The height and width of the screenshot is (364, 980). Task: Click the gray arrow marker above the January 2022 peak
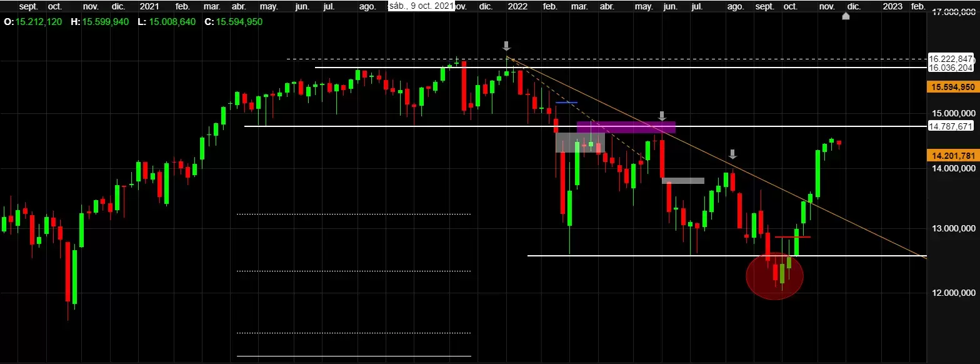(506, 46)
